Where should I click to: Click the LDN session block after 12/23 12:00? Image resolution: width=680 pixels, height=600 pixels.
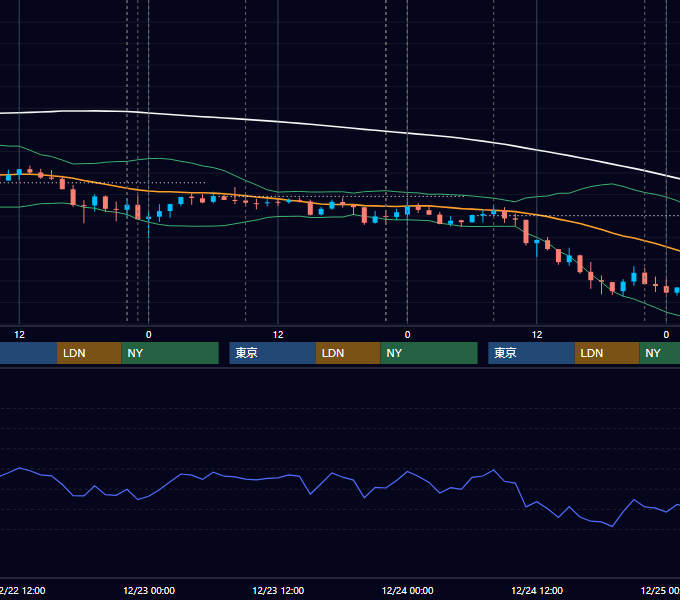(x=348, y=353)
